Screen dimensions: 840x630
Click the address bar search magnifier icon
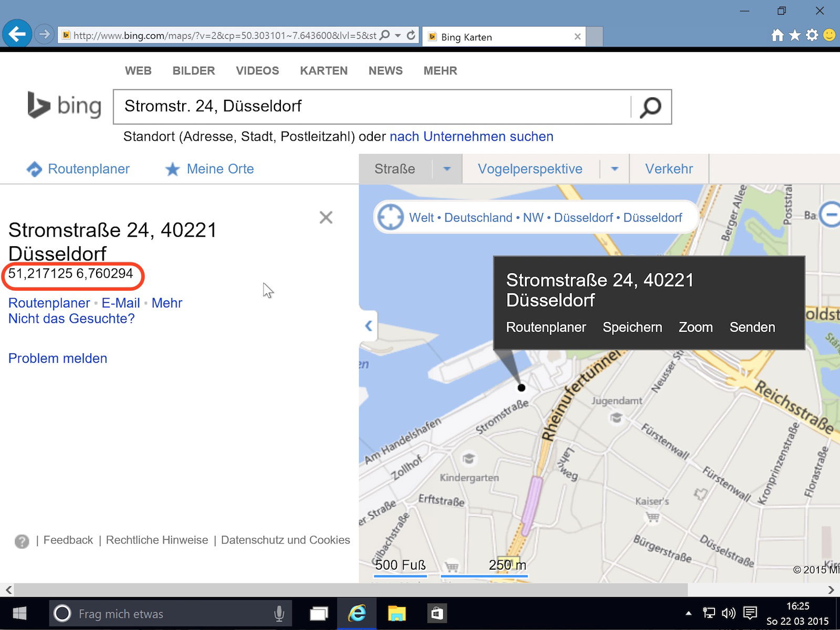[385, 35]
